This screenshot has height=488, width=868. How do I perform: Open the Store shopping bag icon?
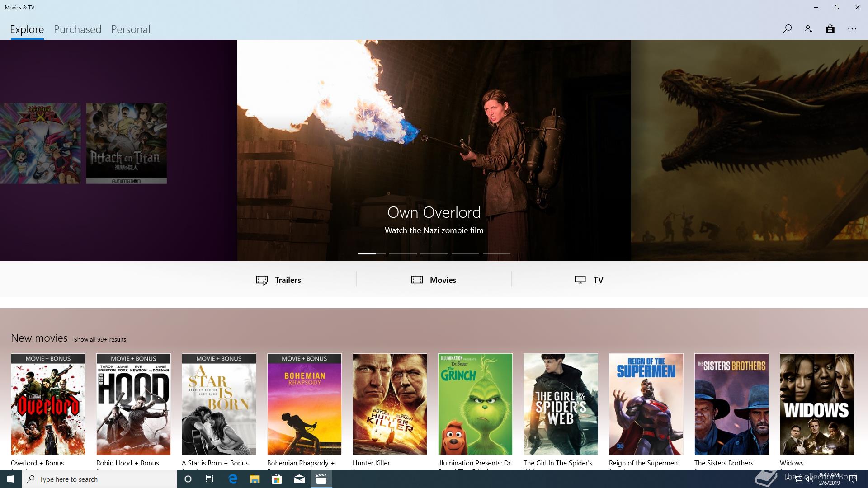(x=830, y=29)
